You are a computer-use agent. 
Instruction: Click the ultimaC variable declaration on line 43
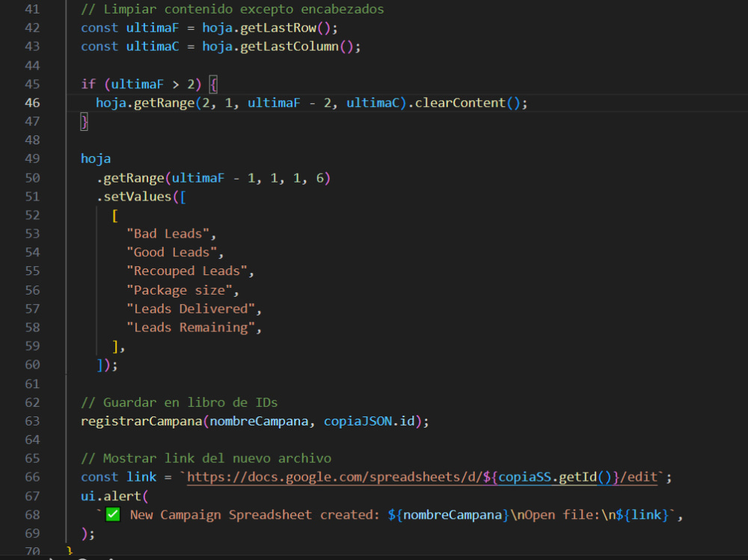point(153,47)
